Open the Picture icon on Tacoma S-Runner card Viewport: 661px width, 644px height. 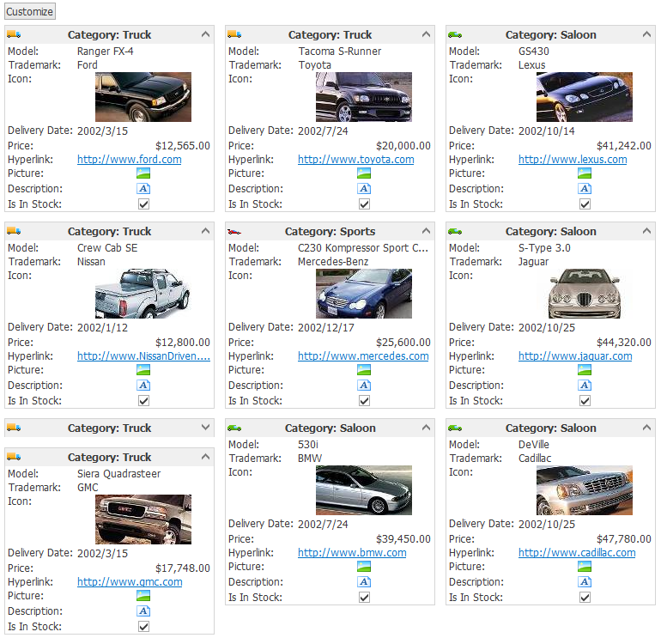click(364, 173)
